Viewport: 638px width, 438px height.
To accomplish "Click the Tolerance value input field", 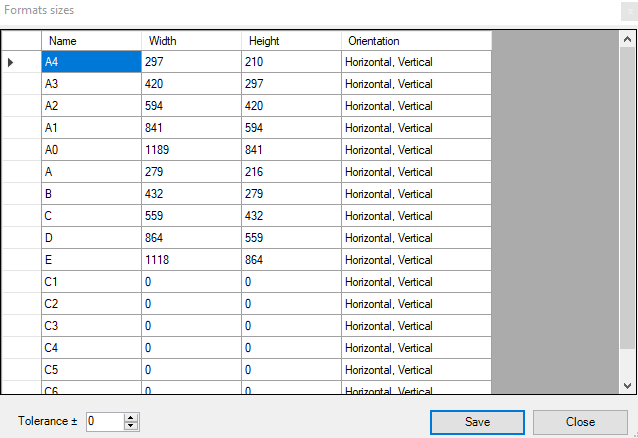I will (x=104, y=422).
